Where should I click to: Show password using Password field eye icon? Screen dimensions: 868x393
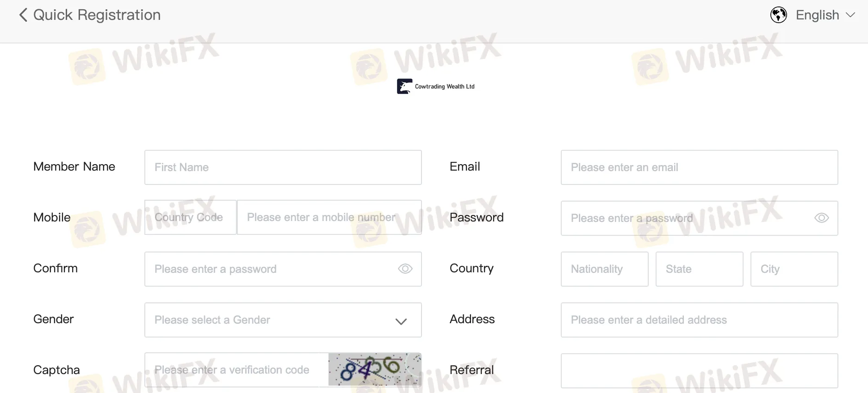[x=821, y=218]
